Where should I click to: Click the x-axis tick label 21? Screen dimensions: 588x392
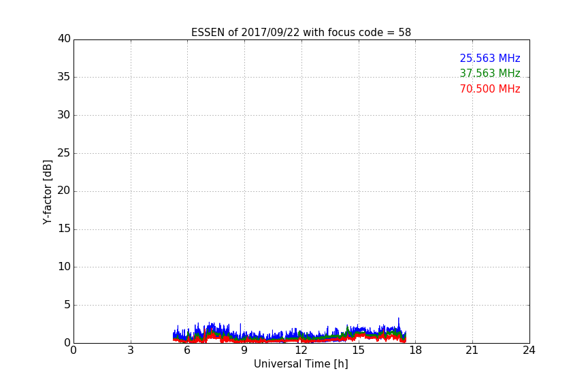click(x=472, y=350)
